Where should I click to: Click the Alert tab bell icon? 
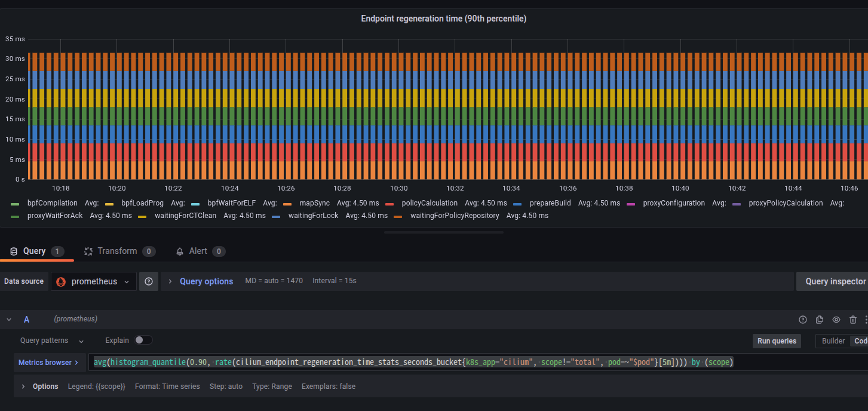coord(180,251)
